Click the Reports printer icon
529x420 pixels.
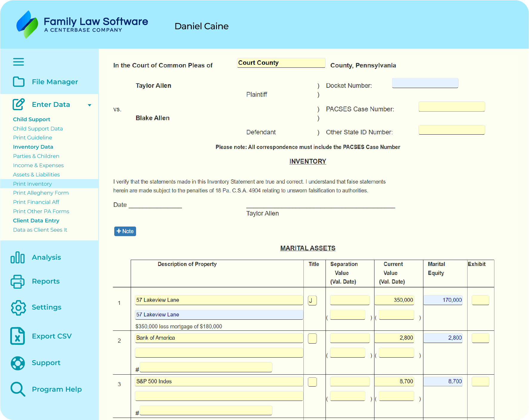pos(18,281)
